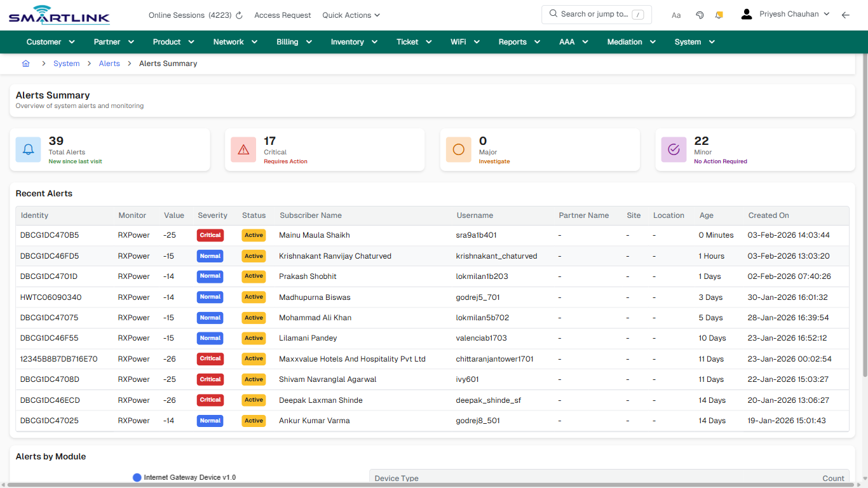868x488 pixels.
Task: Open the WiFi dropdown menu
Action: [x=465, y=41]
